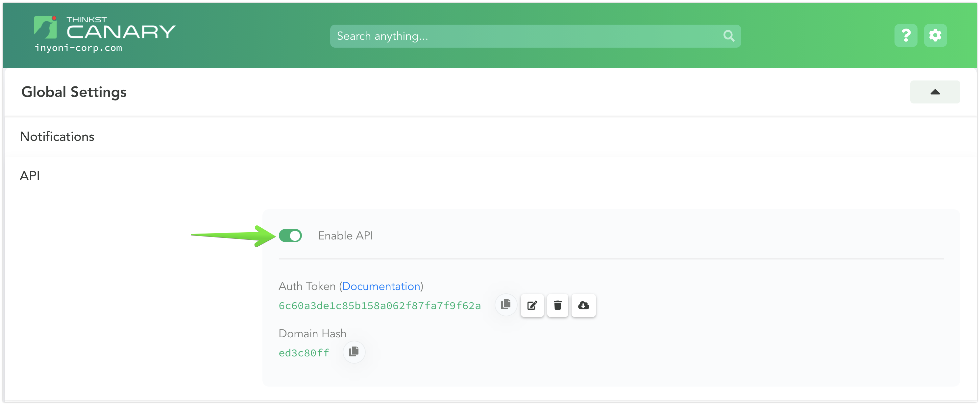
Task: Toggle the Enable API switch
Action: (290, 236)
